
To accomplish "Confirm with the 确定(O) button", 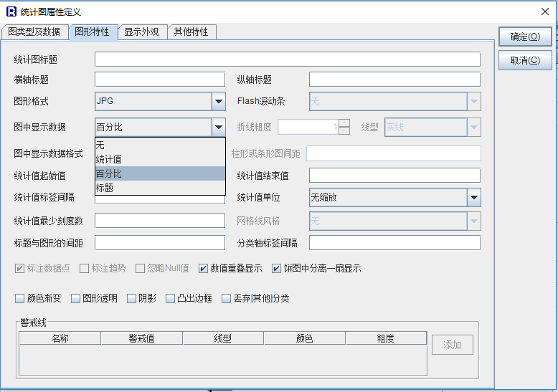I will (525, 37).
